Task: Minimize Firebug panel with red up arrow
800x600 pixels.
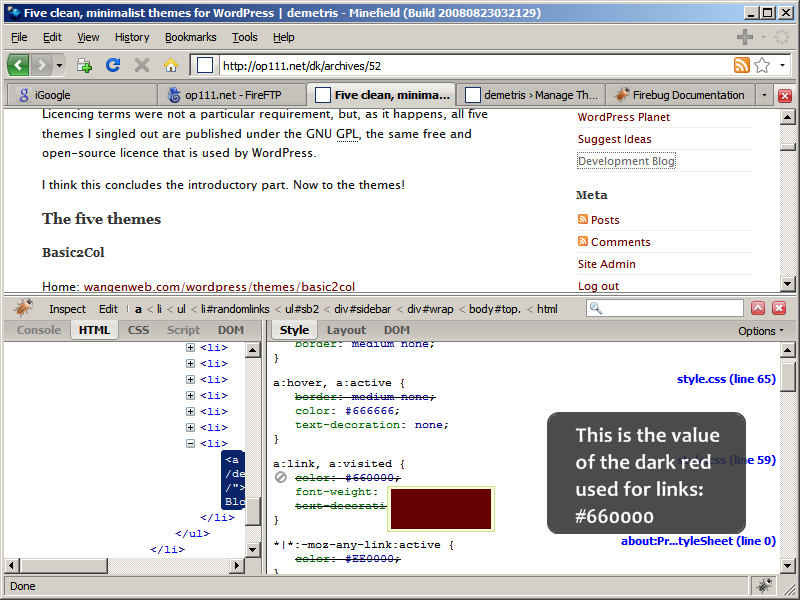Action: (x=758, y=308)
